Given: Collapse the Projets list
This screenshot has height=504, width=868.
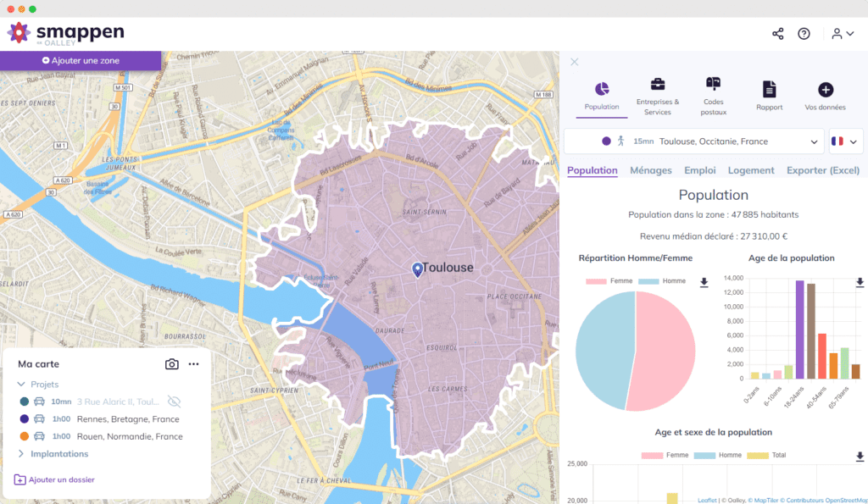Looking at the screenshot, I should [x=23, y=383].
